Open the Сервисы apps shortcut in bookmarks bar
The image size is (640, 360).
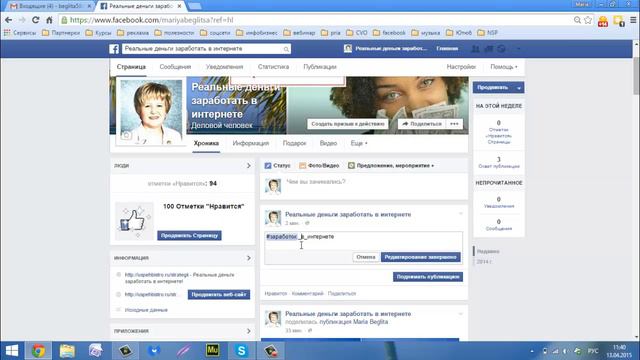pyautogui.click(x=20, y=33)
